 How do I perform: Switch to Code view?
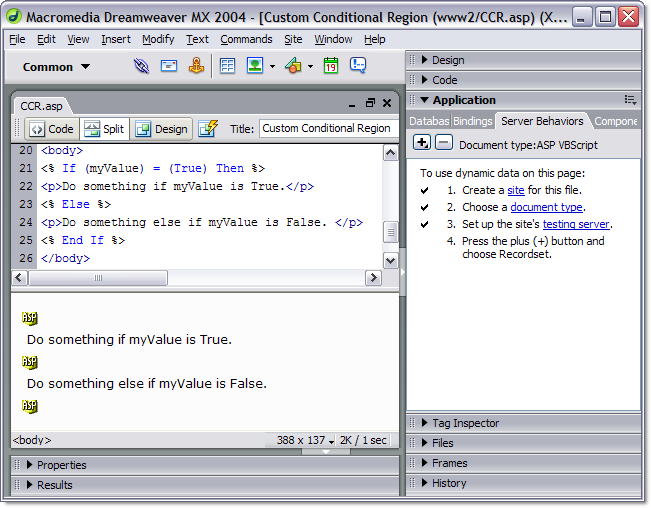(52, 129)
